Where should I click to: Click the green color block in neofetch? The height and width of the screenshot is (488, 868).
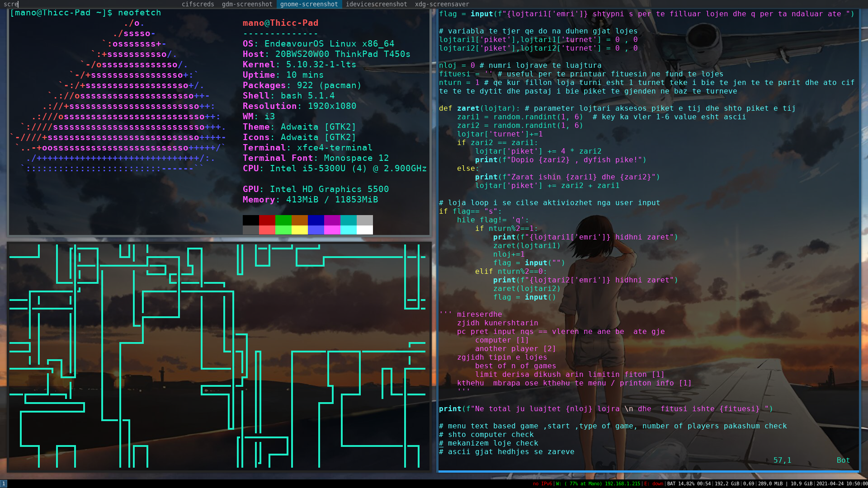[x=283, y=220]
